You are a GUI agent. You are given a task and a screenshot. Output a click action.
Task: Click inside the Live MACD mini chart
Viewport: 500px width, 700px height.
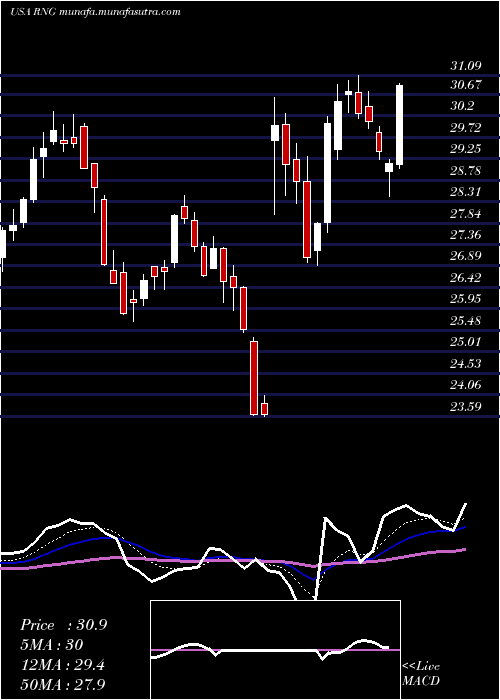[x=275, y=650]
